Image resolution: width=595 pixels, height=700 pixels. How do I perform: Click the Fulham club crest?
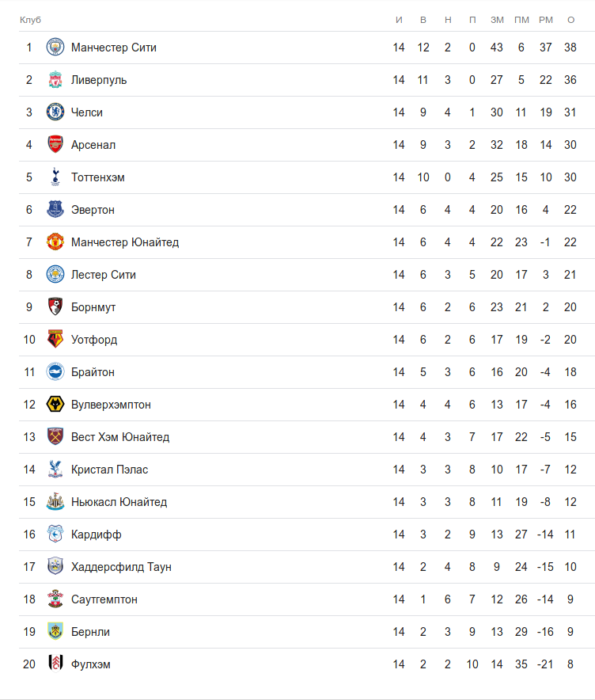click(55, 664)
